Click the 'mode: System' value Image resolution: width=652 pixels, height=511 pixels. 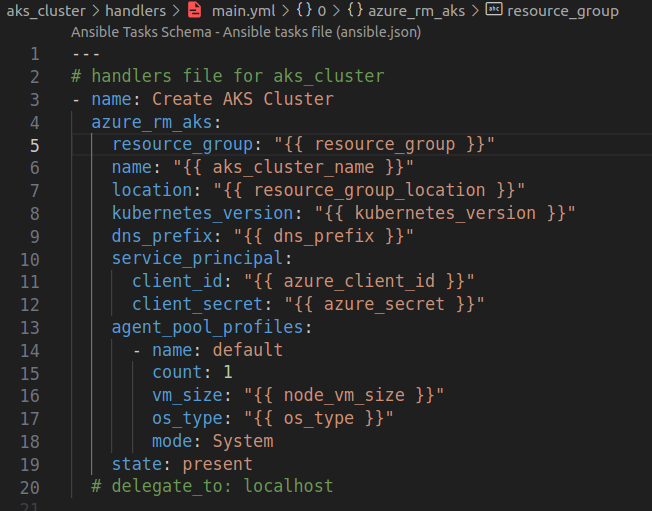242,441
